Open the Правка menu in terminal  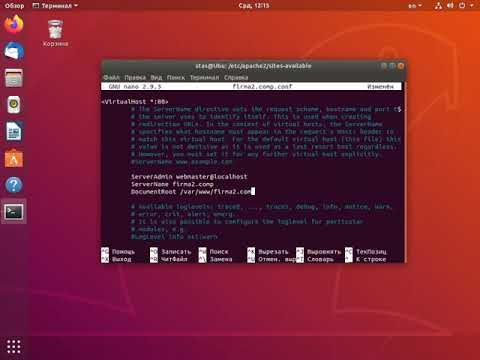coord(135,77)
